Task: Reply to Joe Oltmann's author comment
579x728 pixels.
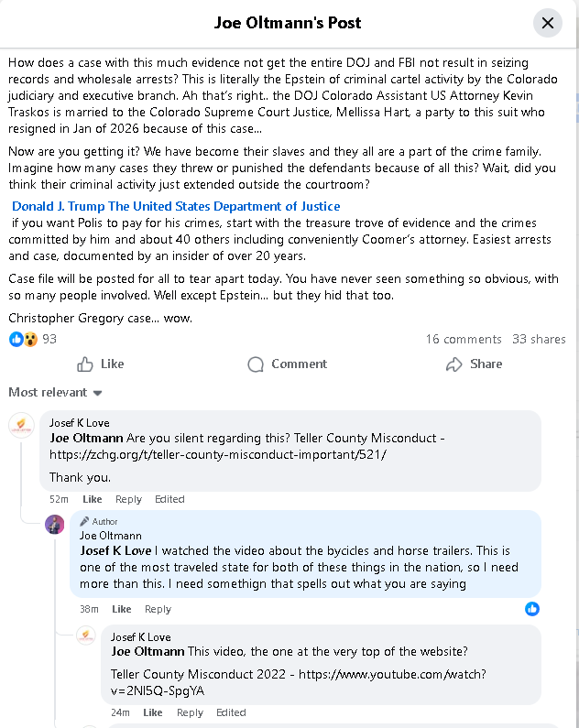Action: point(158,609)
